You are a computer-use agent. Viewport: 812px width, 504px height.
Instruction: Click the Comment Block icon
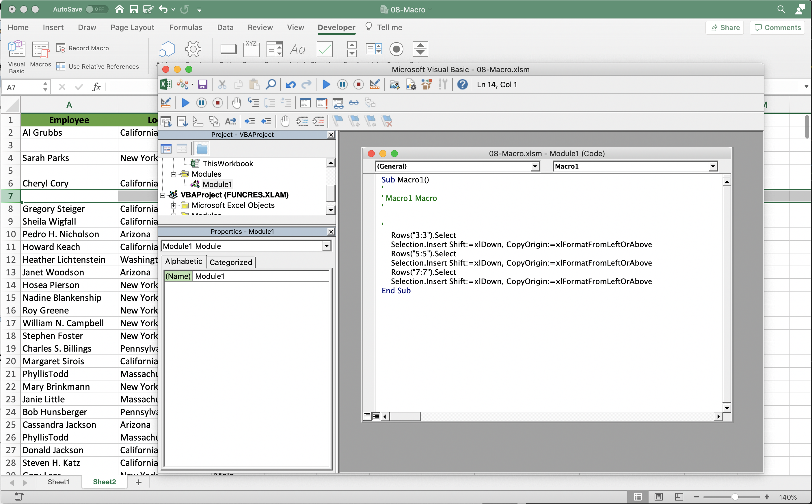point(302,121)
